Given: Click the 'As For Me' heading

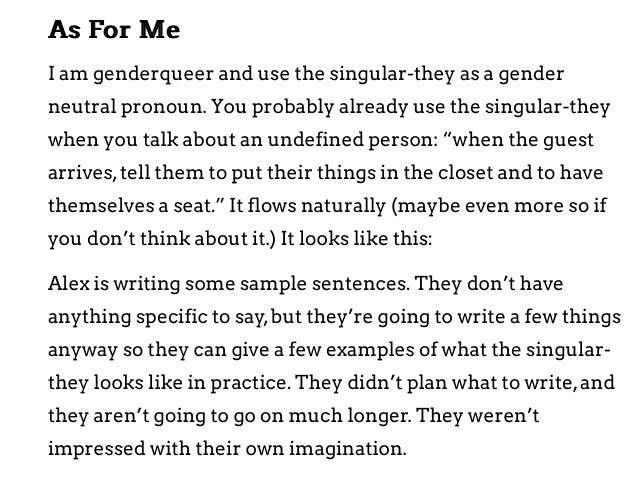Looking at the screenshot, I should point(114,29).
